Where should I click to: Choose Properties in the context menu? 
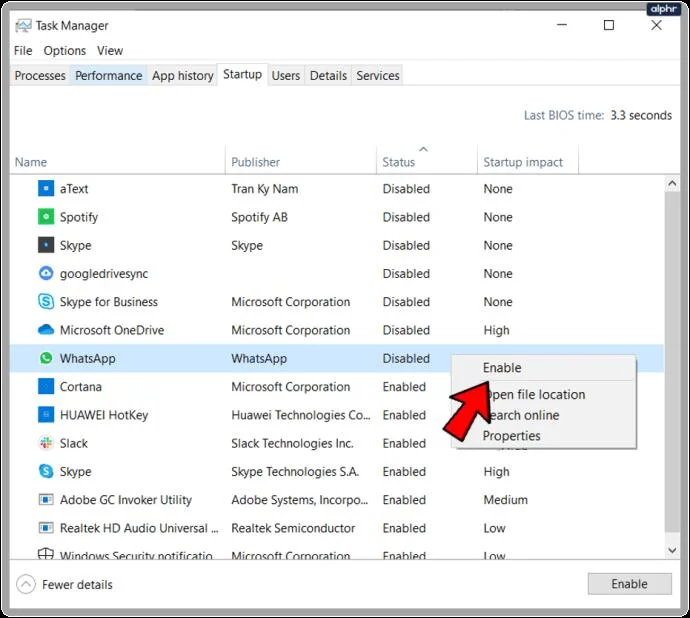click(x=544, y=436)
